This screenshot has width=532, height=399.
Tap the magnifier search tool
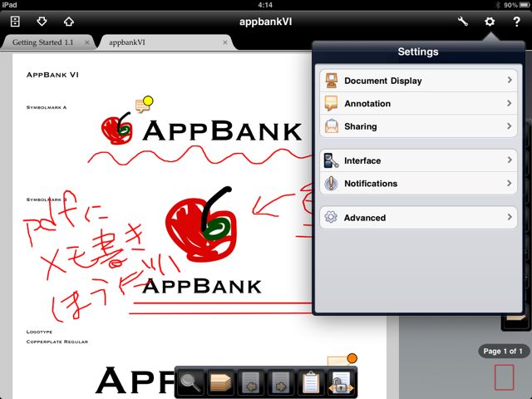(190, 382)
